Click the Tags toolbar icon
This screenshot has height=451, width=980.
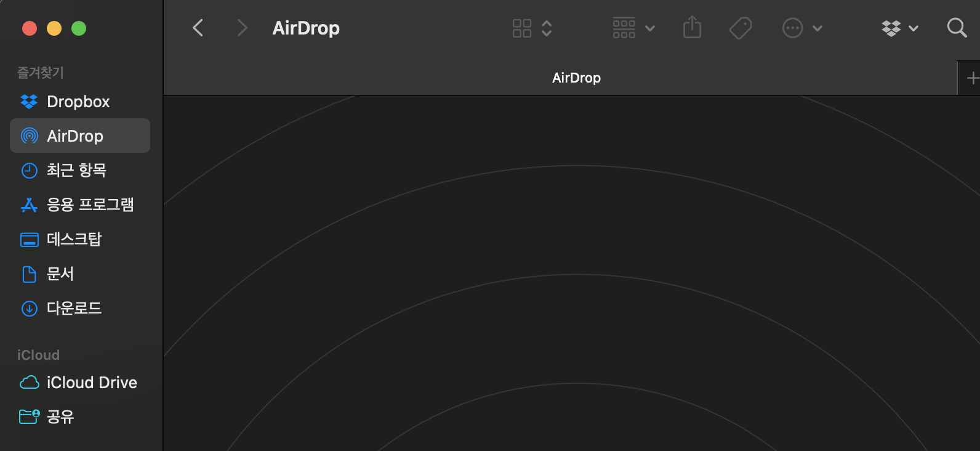741,28
